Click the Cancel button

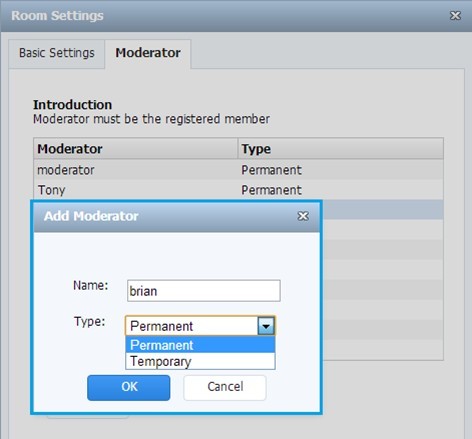click(x=225, y=388)
